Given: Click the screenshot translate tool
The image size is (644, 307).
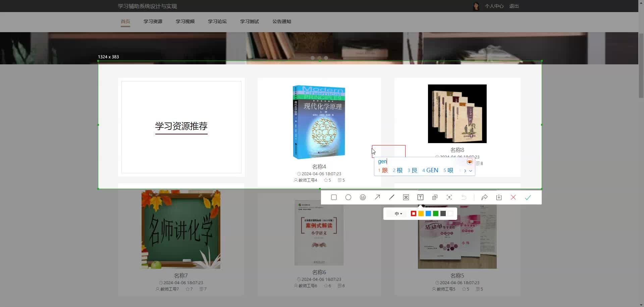Looking at the screenshot, I should [x=435, y=197].
